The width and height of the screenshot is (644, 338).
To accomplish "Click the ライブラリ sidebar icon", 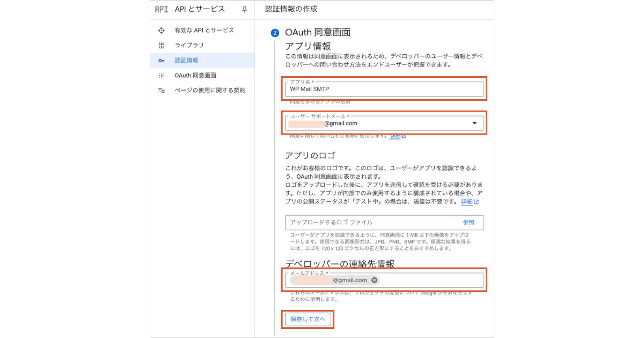I will [161, 46].
